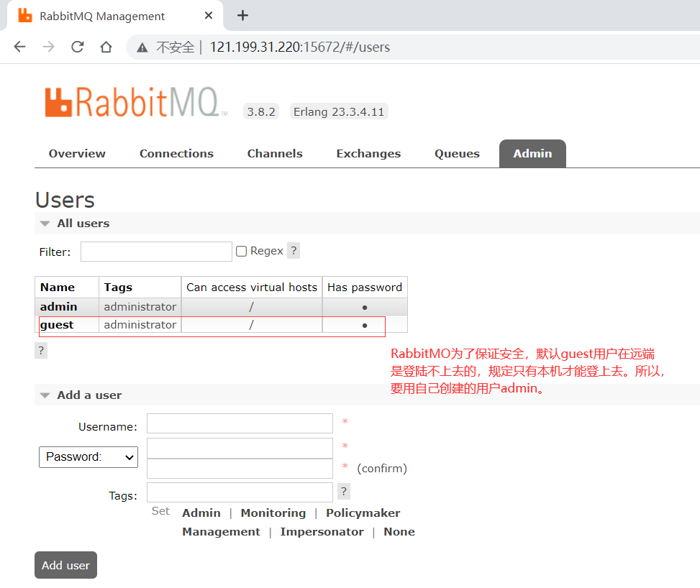This screenshot has width=700, height=588.
Task: Set tag to Monitoring
Action: coord(273,513)
